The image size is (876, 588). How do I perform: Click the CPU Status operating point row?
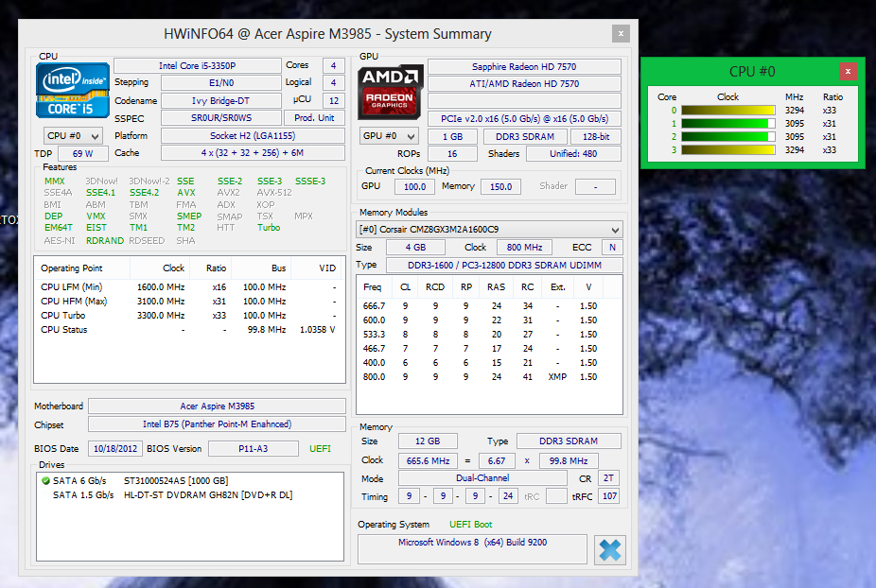pyautogui.click(x=189, y=330)
